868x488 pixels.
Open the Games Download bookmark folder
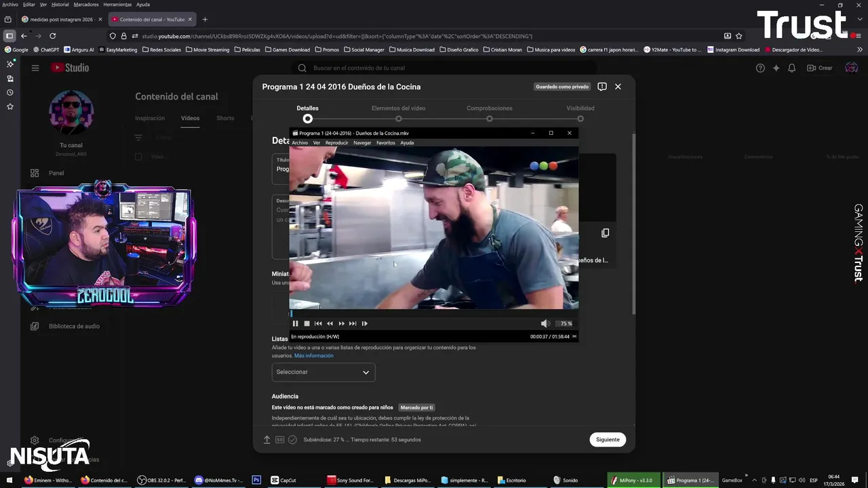(x=288, y=49)
